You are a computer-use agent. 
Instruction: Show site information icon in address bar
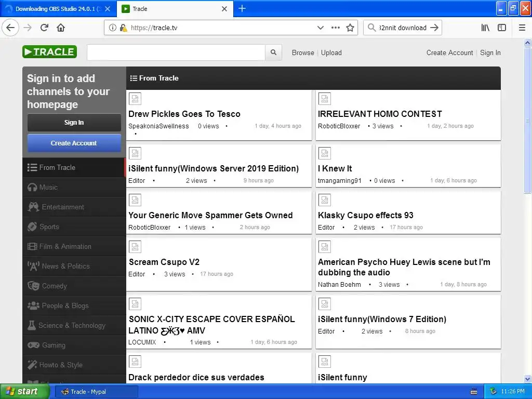(x=112, y=28)
